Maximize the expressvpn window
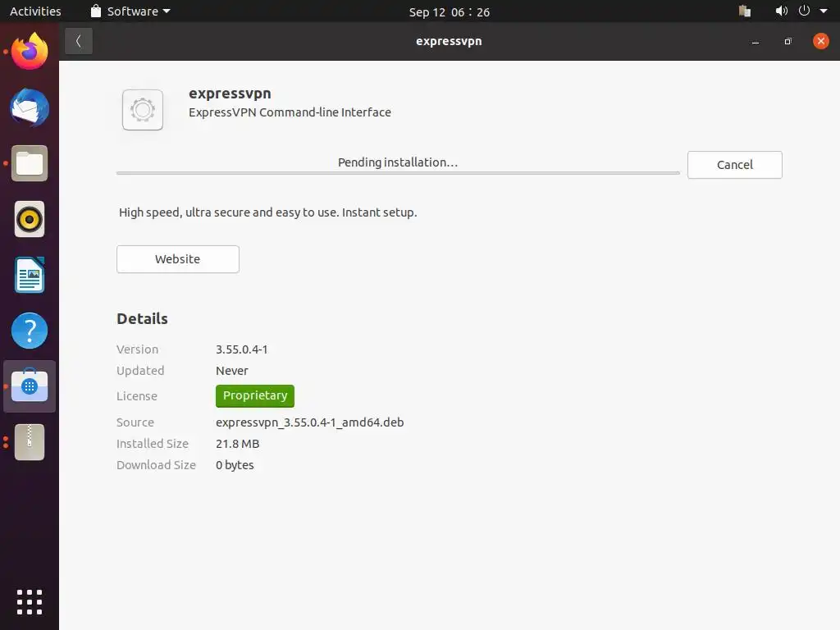Screen dimensions: 840x630 coord(788,41)
